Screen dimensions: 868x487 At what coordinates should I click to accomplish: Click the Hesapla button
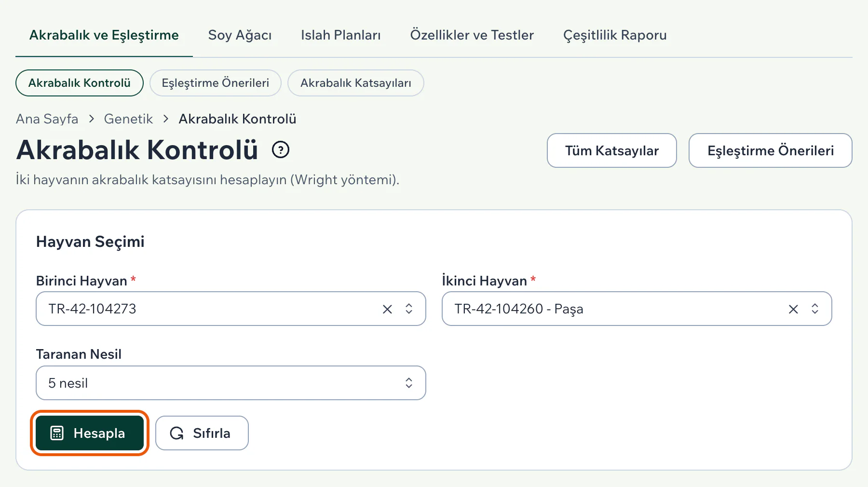coord(90,433)
